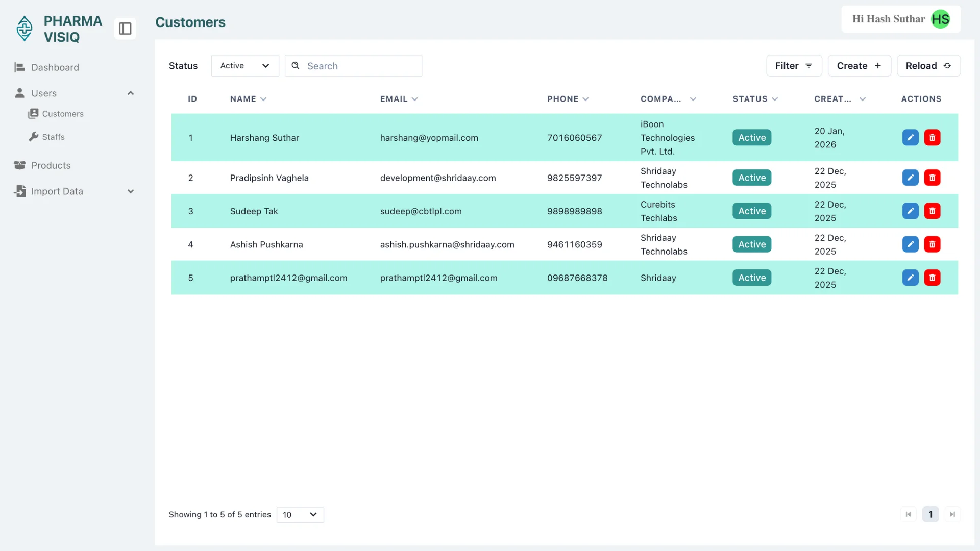
Task: Go to Staffs in the sidebar
Action: [53, 137]
